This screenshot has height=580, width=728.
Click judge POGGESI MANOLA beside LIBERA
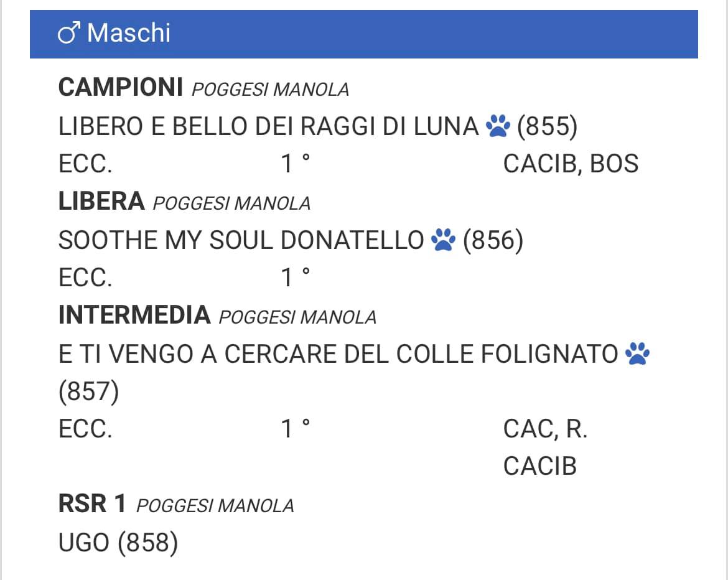coord(231,203)
